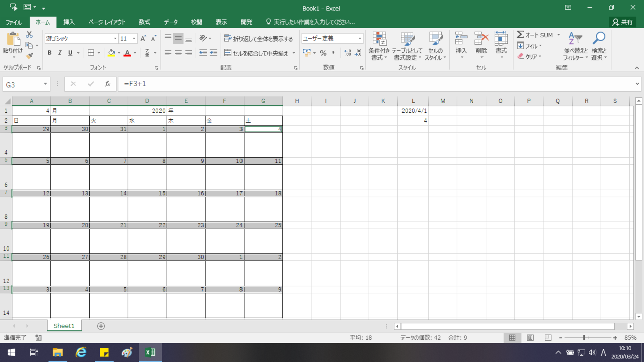Adjust the zoom slider handle
Viewport: 644px width, 362px height.
[x=584, y=338]
